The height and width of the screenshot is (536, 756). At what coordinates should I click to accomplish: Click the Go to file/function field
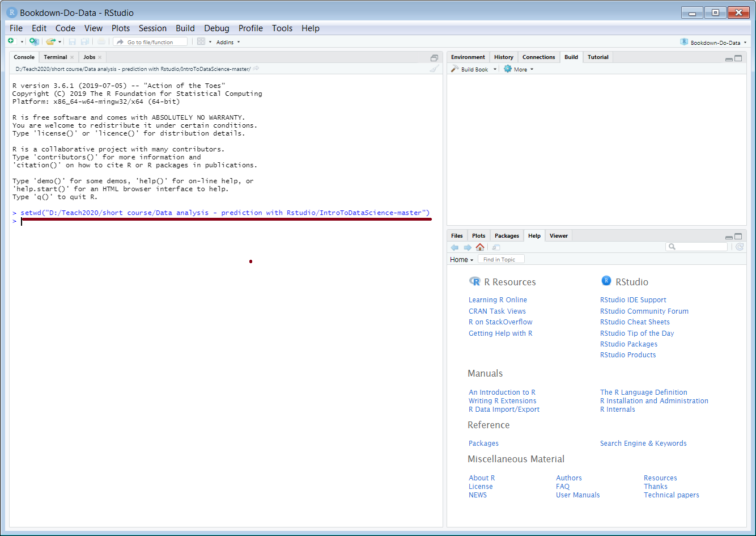tap(150, 42)
